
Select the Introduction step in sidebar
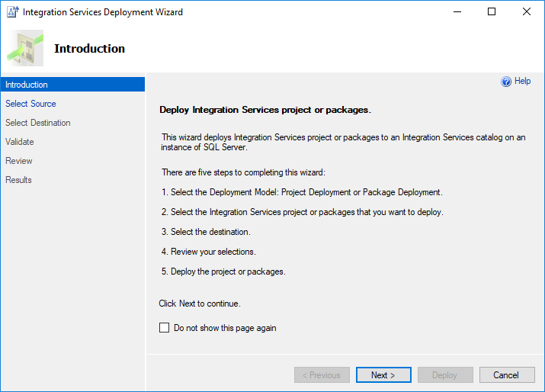tap(27, 85)
